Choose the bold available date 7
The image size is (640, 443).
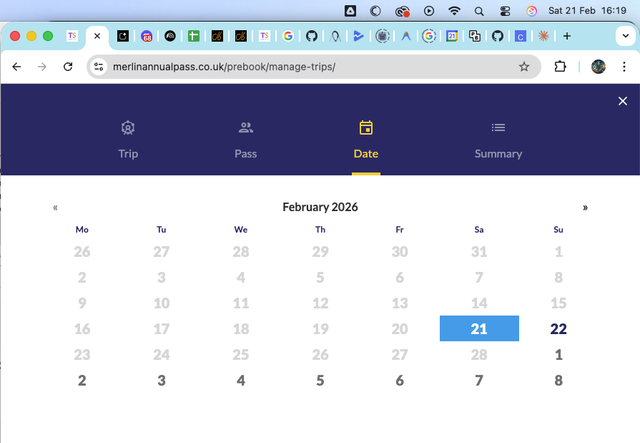pos(479,381)
